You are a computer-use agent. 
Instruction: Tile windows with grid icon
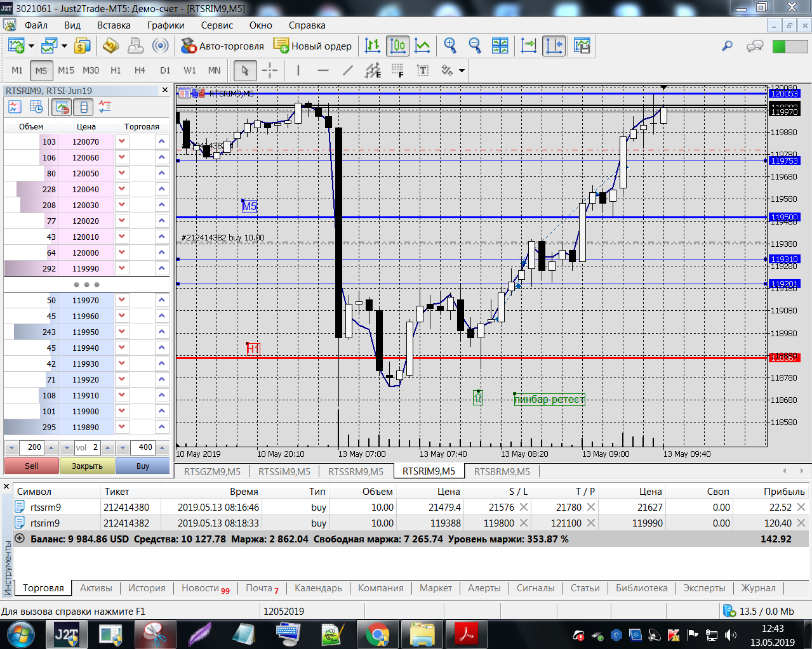tap(500, 46)
